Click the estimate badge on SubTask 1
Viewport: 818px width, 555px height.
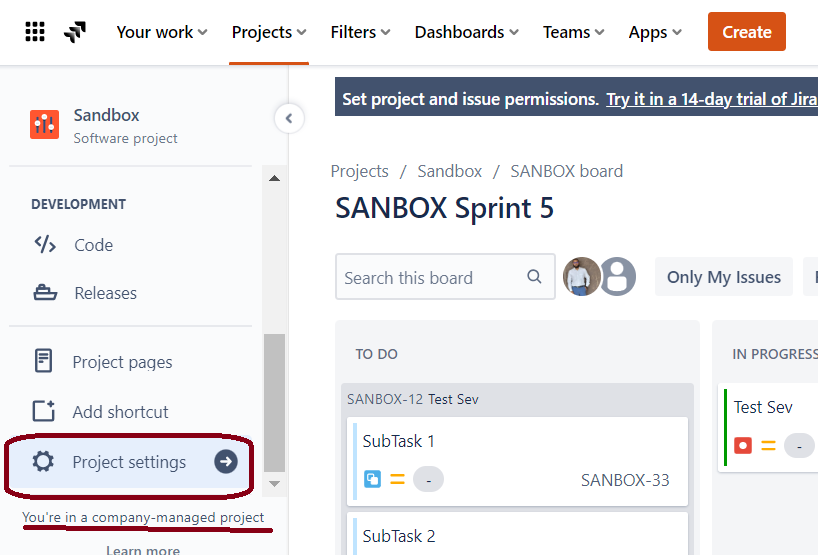tap(428, 479)
